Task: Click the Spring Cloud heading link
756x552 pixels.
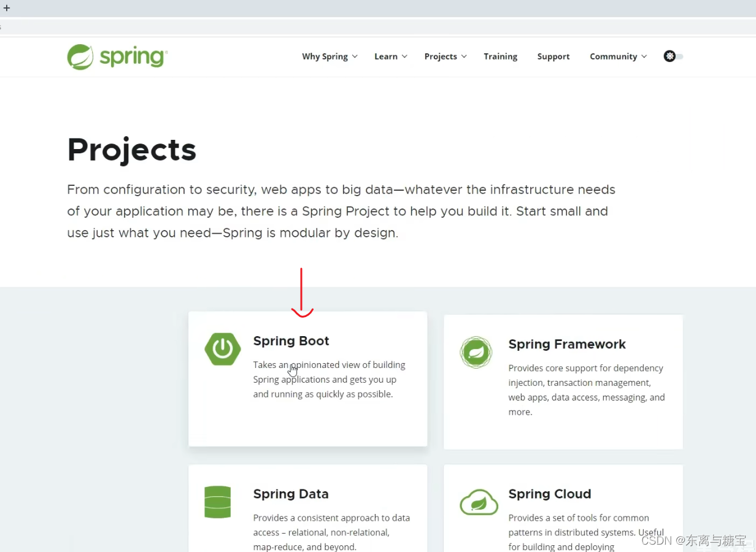Action: (549, 494)
